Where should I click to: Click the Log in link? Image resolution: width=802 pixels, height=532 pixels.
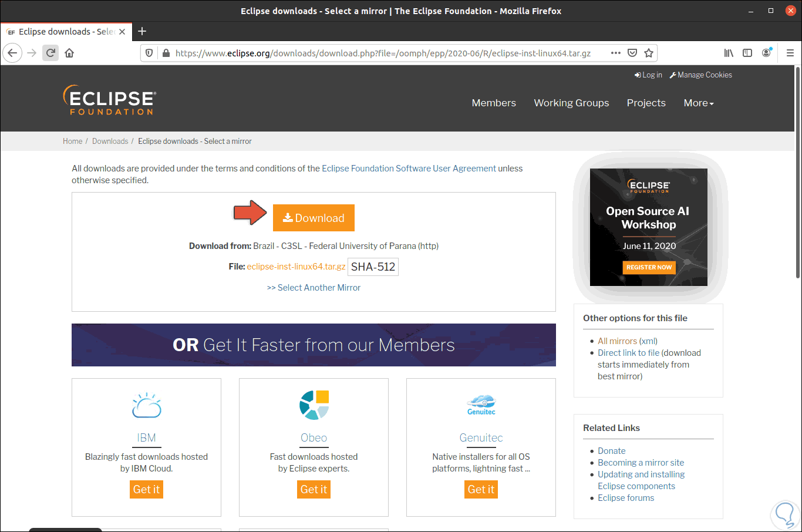coord(648,75)
